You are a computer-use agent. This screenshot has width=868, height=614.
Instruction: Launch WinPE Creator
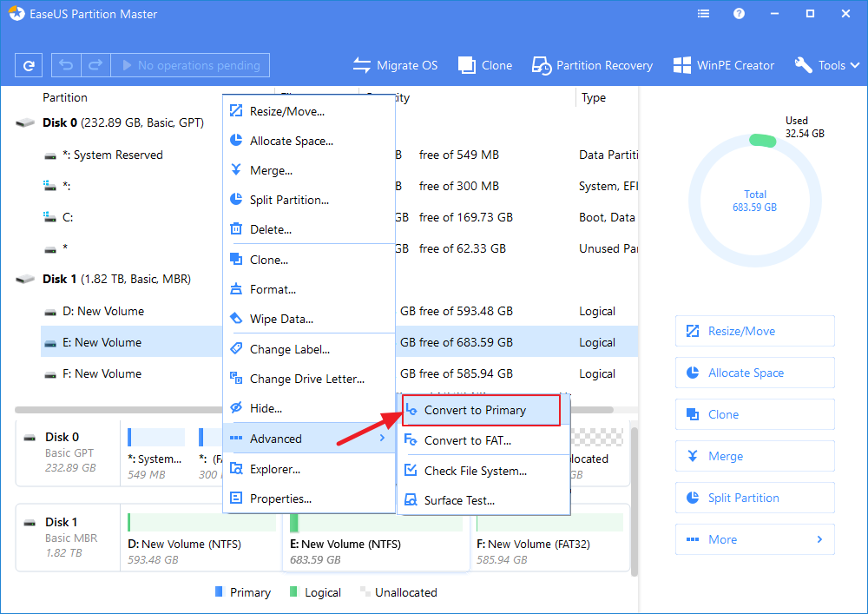[724, 65]
